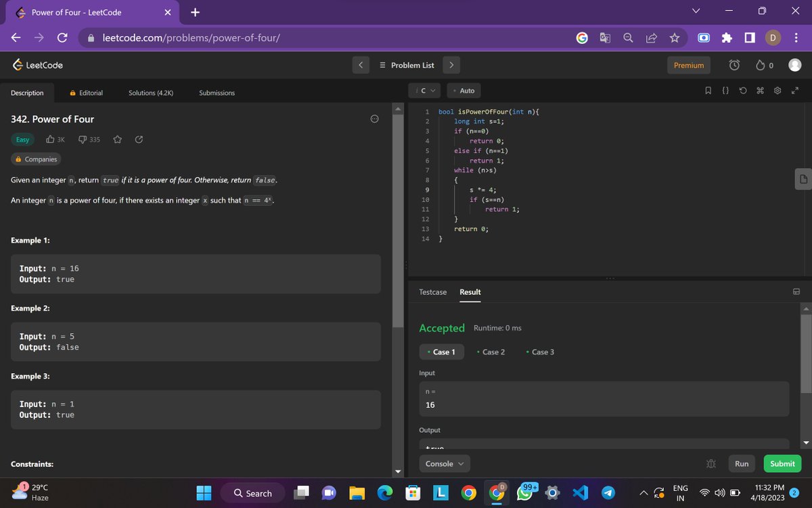Screen dimensions: 812x508
Task: Format code with the braces icon
Action: [725, 91]
